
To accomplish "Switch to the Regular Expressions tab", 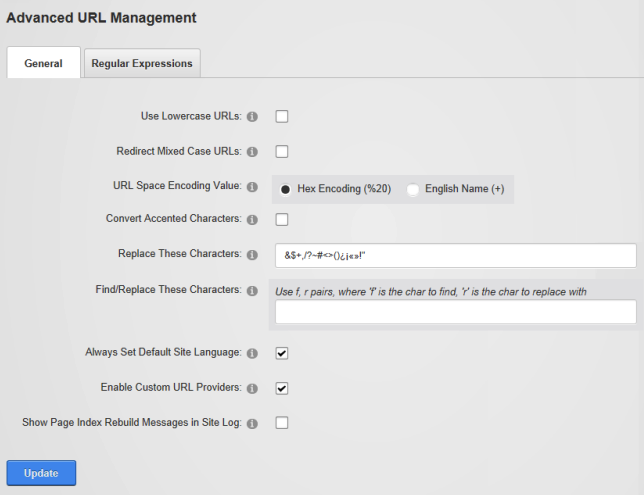I will 142,63.
